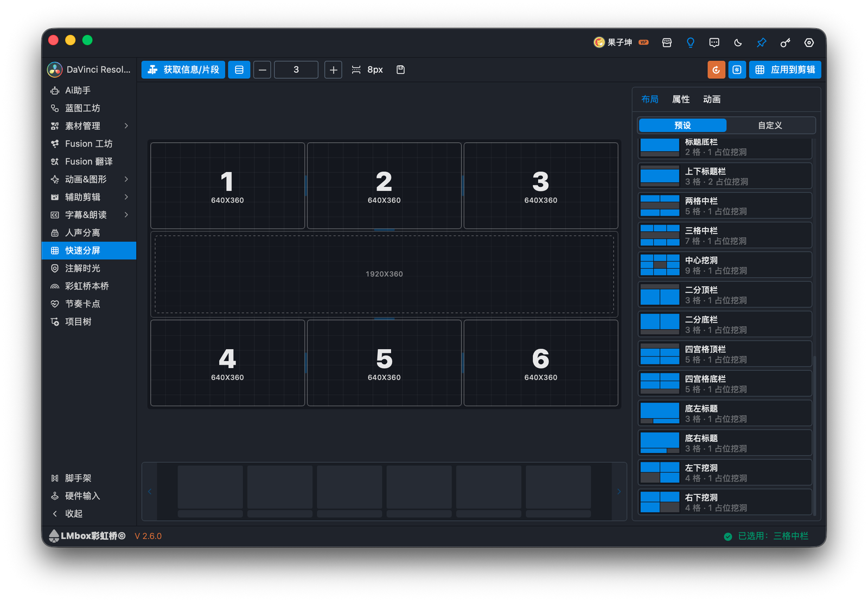Decrease grid count with minus button
The width and height of the screenshot is (868, 602).
262,69
